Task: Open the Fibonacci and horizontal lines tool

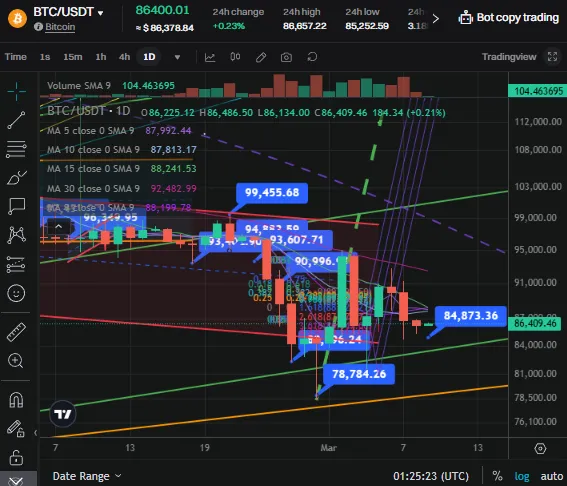Action: [16, 149]
